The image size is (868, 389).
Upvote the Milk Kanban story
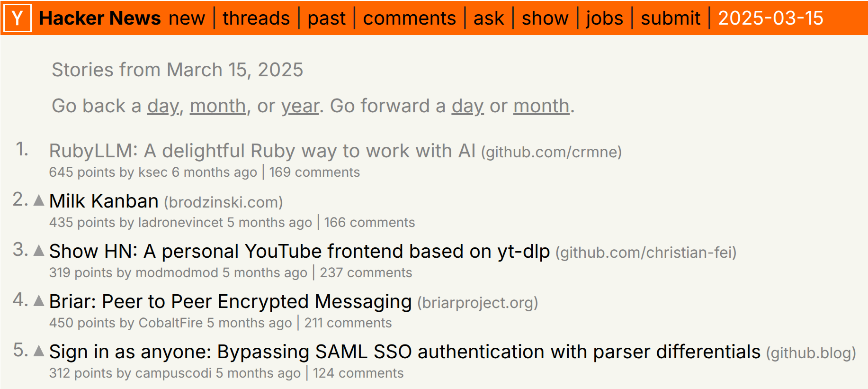coord(39,200)
